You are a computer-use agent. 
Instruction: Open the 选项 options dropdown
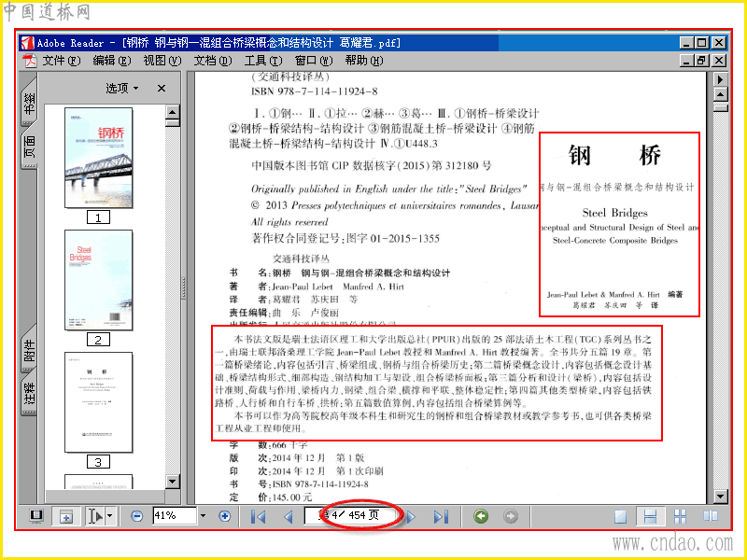[122, 88]
